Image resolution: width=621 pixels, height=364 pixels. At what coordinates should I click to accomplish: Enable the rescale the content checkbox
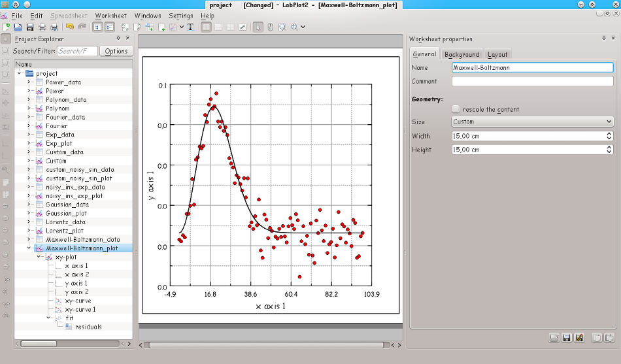tap(456, 109)
